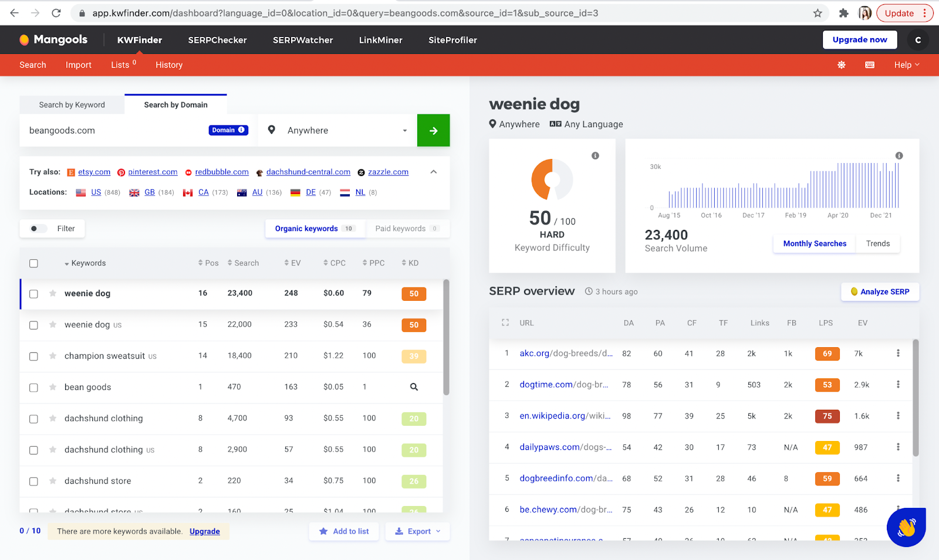The image size is (939, 560).
Task: Open keyboard shortcuts icon in red bar
Action: [870, 65]
